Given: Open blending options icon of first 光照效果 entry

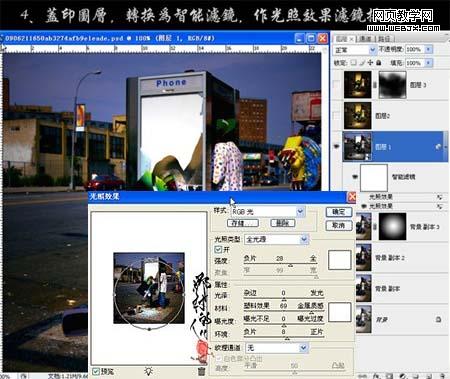Looking at the screenshot, I should pyautogui.click(x=439, y=197).
